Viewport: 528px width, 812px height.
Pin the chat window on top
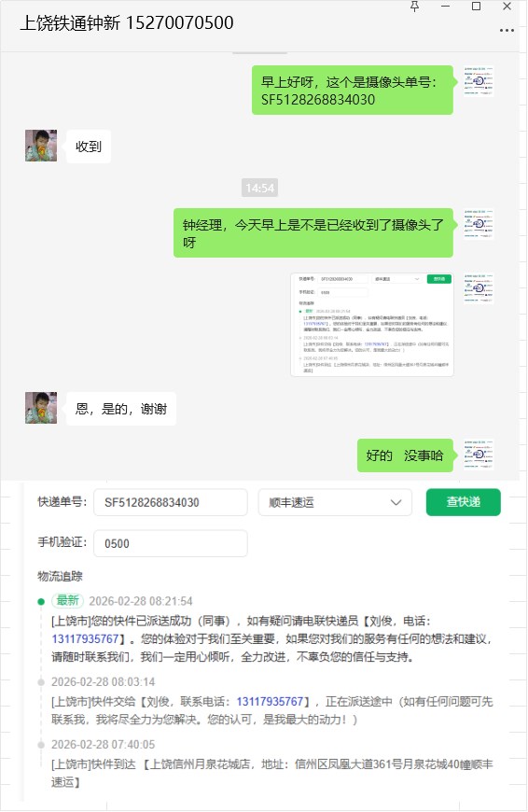coord(414,7)
